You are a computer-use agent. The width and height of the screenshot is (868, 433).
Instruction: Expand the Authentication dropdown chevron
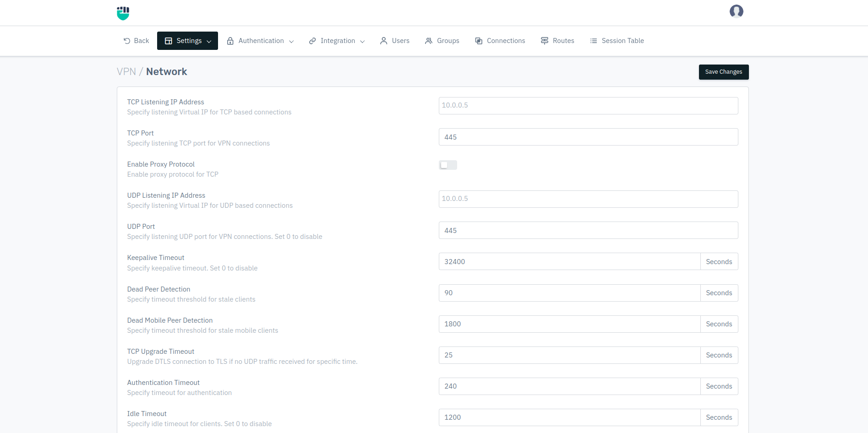click(x=291, y=41)
